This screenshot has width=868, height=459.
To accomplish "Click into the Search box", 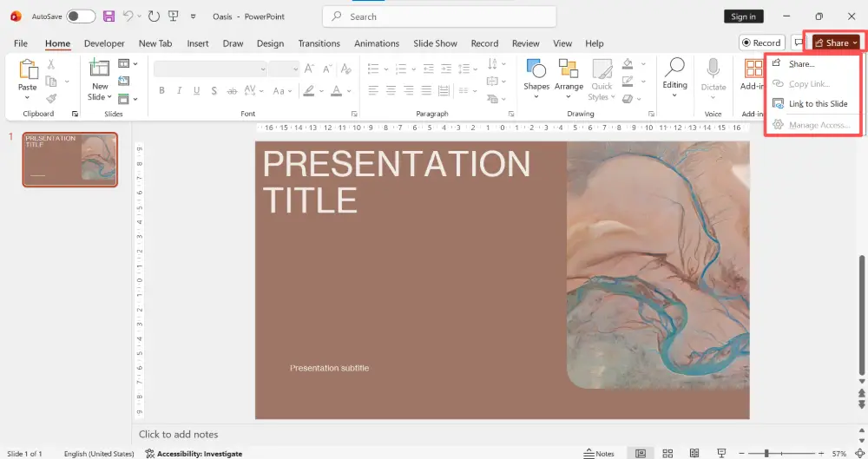I will coord(439,16).
